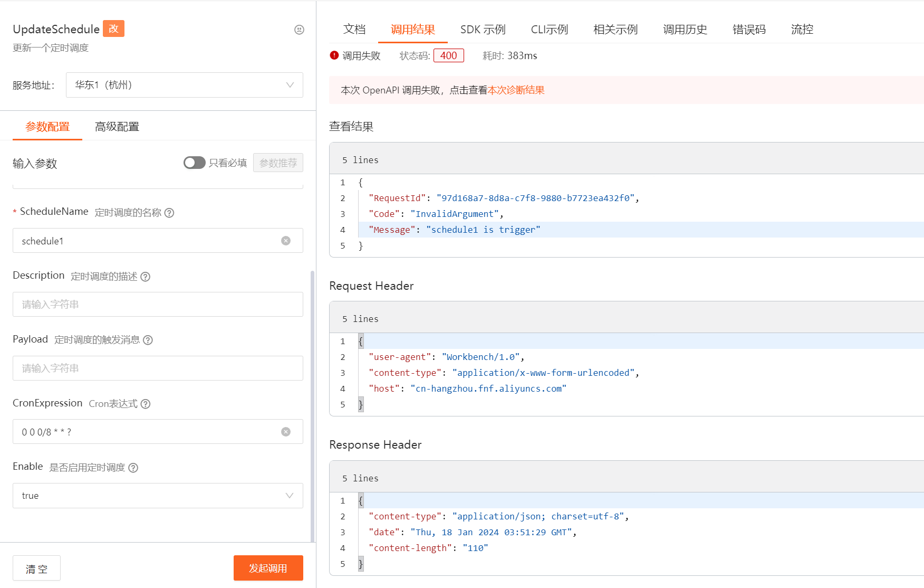Open help tooltip for Description
The image size is (924, 588).
point(146,277)
